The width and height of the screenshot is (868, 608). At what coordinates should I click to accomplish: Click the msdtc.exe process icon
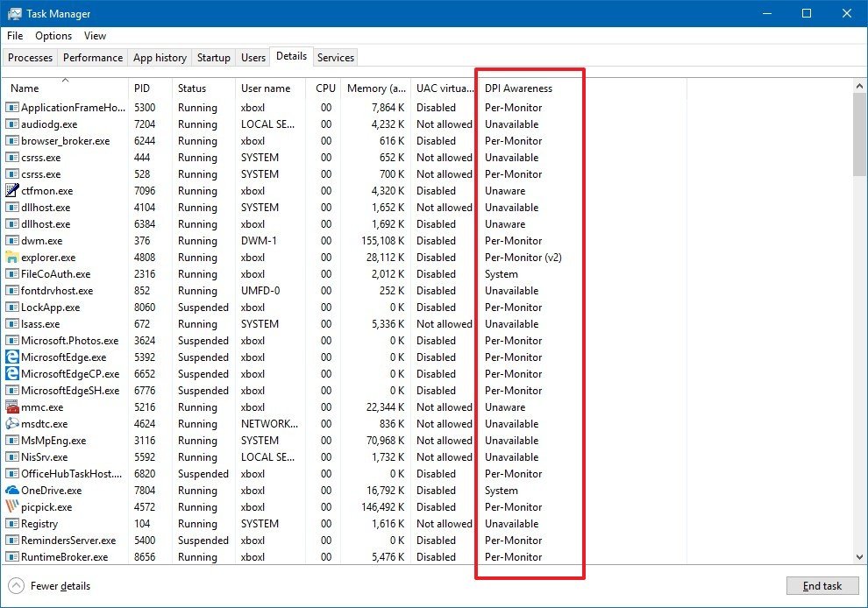pos(11,424)
